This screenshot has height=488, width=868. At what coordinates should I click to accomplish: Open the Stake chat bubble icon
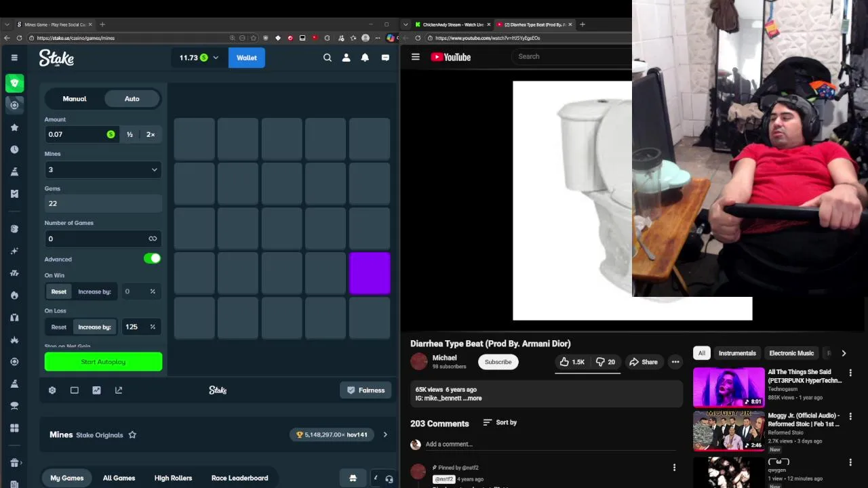point(385,58)
